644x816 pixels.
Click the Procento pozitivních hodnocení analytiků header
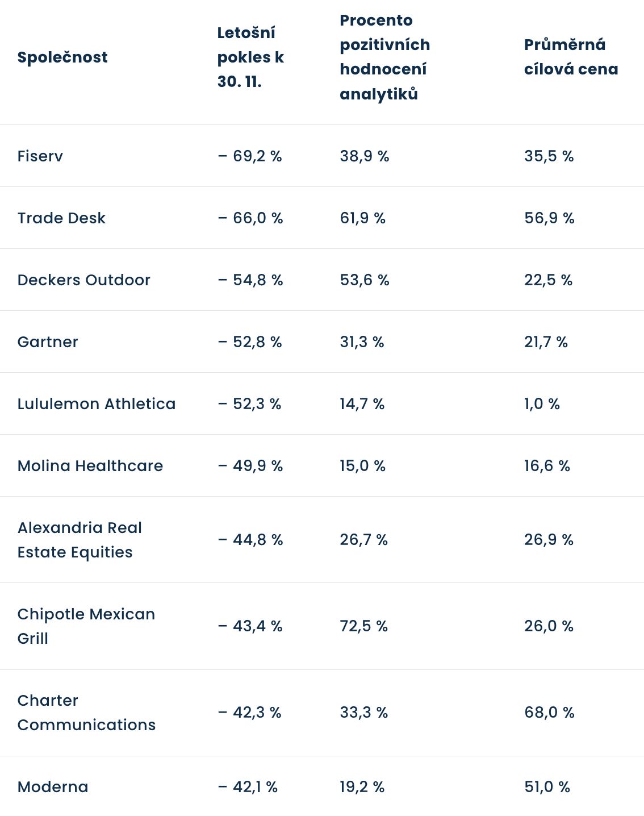click(384, 57)
